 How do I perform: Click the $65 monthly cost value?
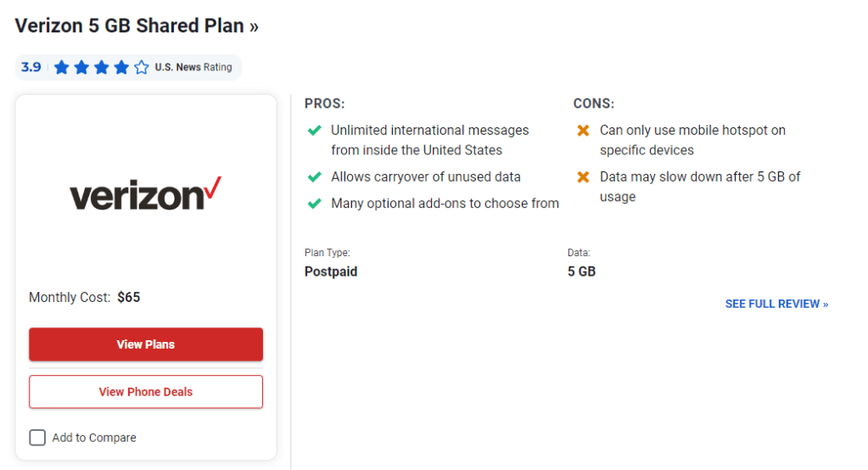tap(129, 298)
